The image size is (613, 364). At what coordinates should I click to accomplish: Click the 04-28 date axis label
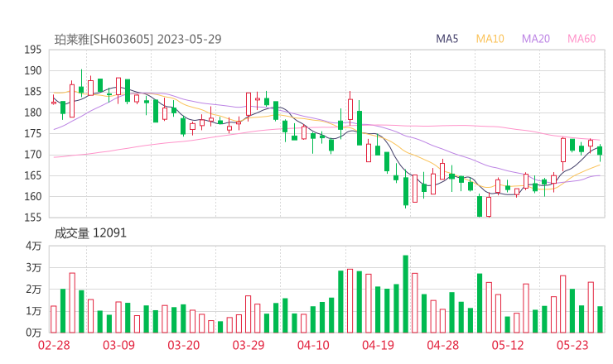tap(443, 345)
